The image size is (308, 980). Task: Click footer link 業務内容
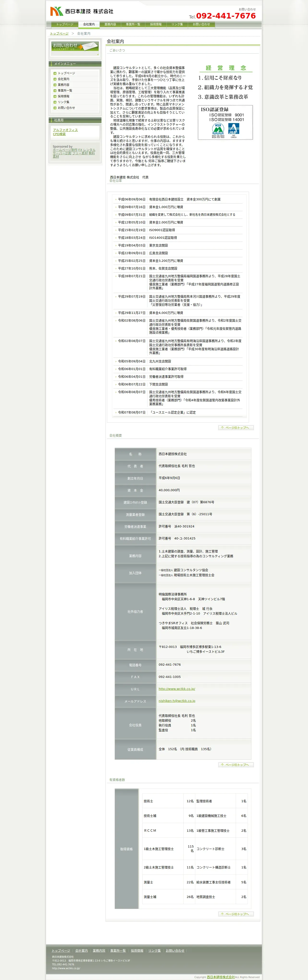tap(99, 950)
